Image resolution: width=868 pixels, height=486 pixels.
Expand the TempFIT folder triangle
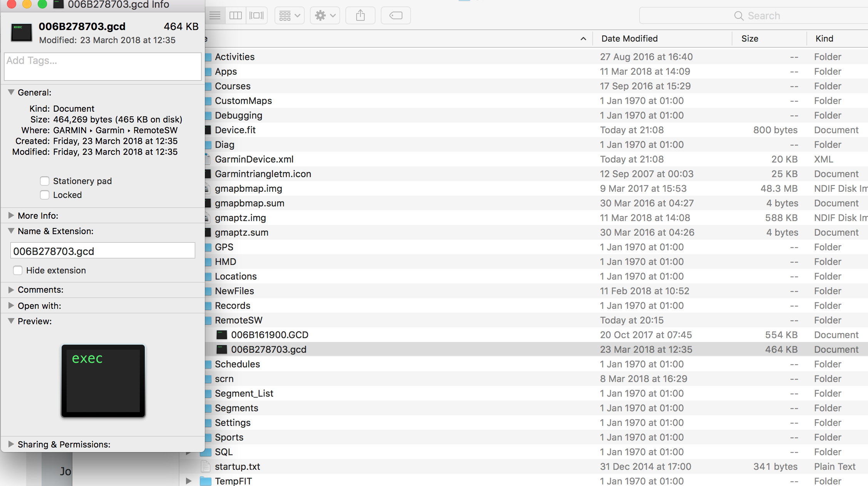coord(188,481)
